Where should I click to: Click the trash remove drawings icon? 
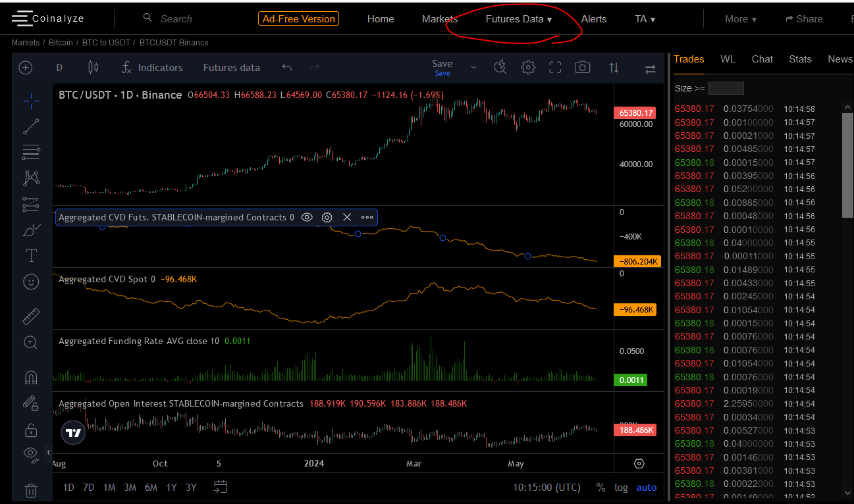(x=31, y=490)
